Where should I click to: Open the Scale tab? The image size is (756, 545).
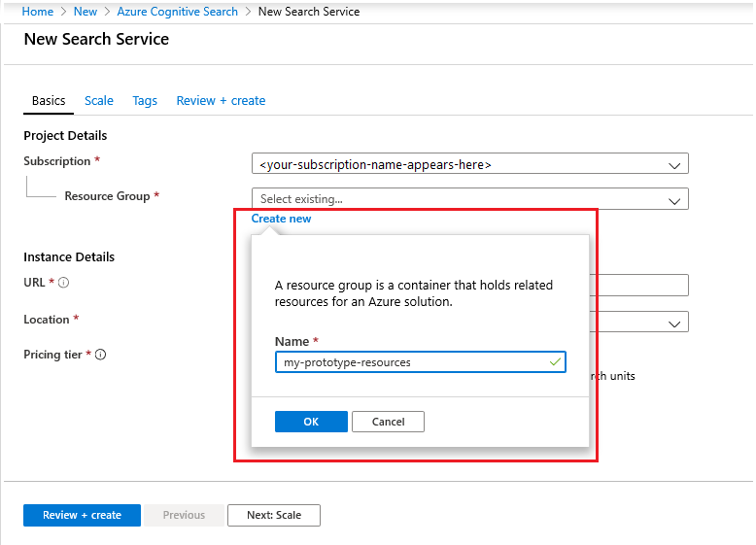pyautogui.click(x=99, y=101)
